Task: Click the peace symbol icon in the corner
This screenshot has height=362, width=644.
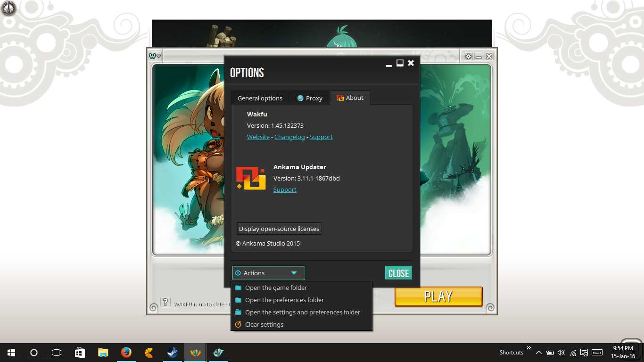Action: [8, 8]
